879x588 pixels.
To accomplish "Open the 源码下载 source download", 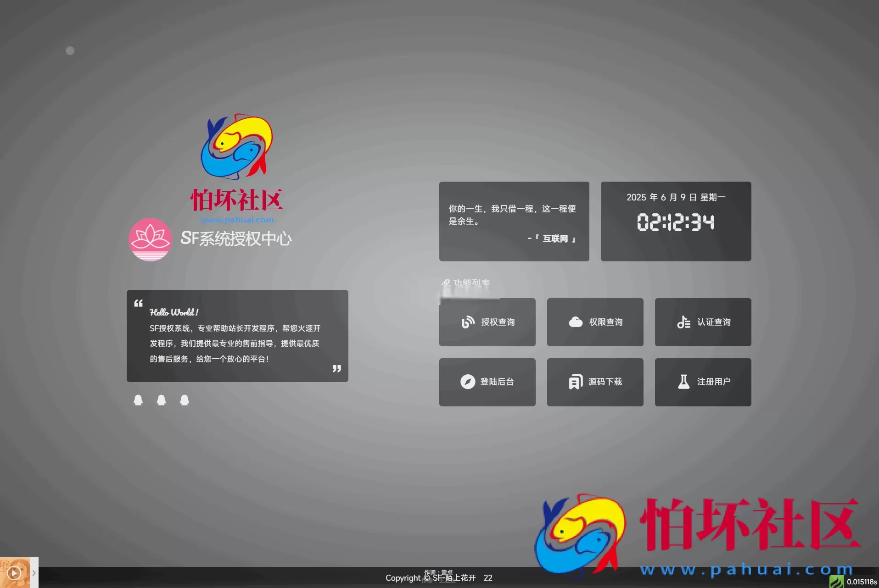I will 595,382.
